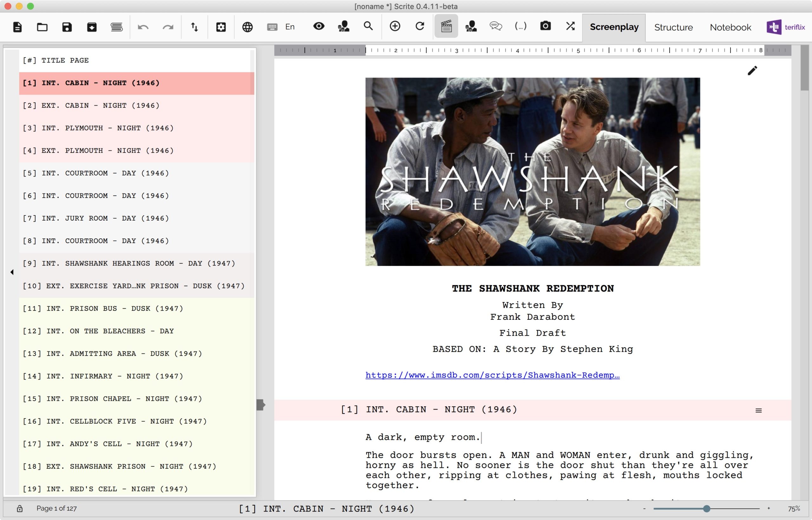Select scene [11] INT. PRISON BUS
Screen dimensions: 812x520
[x=137, y=309]
